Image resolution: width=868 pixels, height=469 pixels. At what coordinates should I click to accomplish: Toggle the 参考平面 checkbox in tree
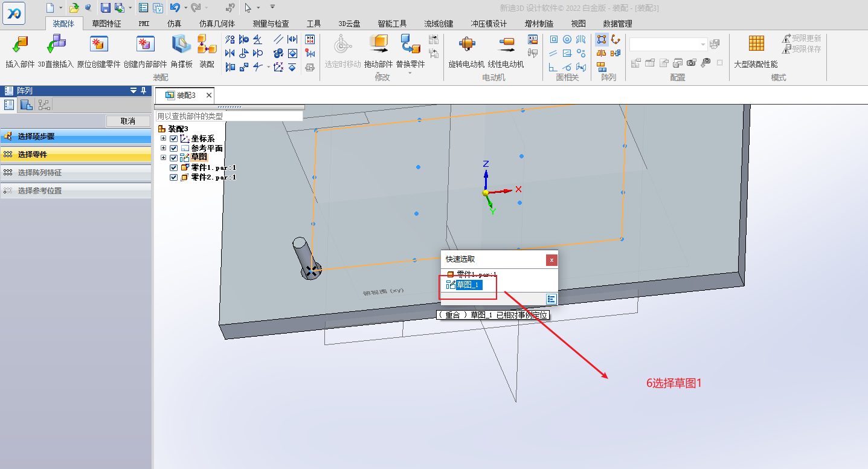click(x=174, y=149)
